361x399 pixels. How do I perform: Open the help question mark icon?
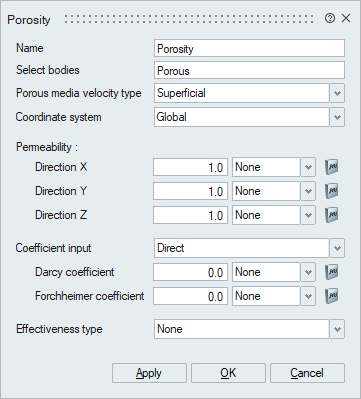[x=330, y=18]
